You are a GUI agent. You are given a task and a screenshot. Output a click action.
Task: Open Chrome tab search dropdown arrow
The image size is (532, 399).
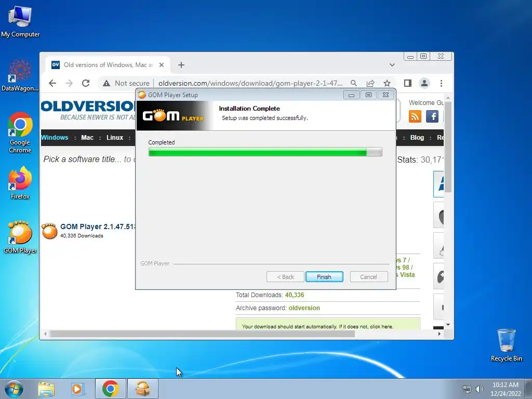tap(392, 65)
